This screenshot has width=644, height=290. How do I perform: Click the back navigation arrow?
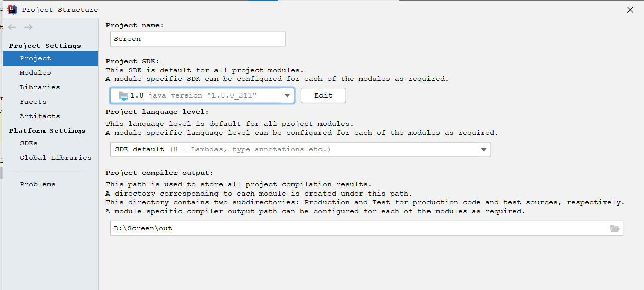[12, 27]
